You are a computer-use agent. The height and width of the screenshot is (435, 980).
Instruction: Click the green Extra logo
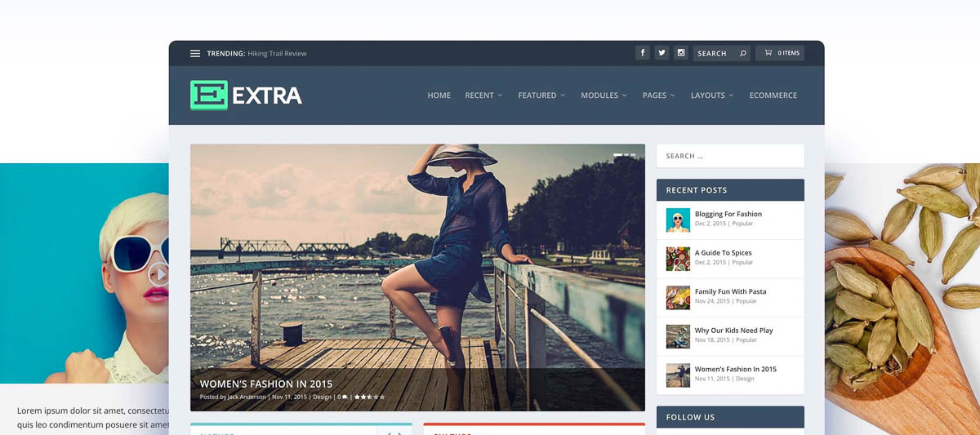[208, 95]
